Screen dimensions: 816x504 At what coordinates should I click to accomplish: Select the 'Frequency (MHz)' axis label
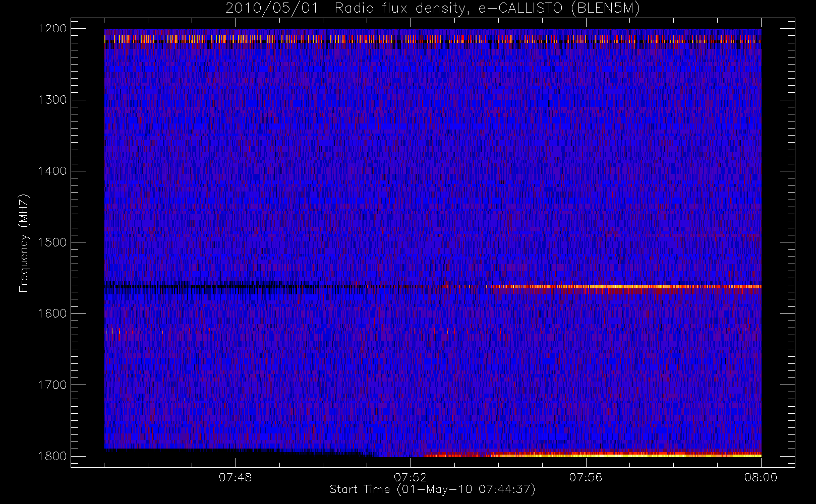tap(24, 243)
